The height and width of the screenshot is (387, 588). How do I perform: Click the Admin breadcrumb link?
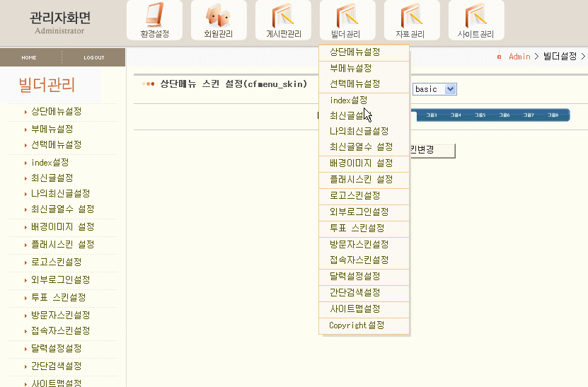pyautogui.click(x=519, y=57)
